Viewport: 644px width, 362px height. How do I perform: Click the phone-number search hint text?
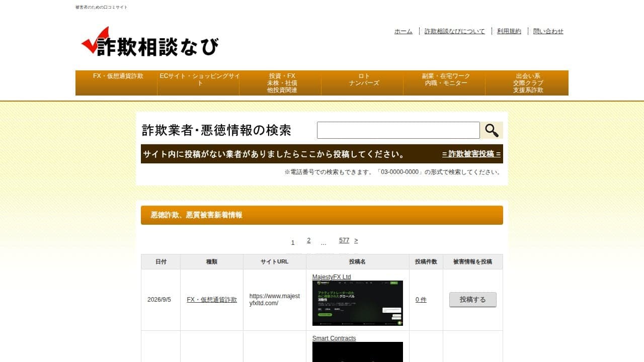pyautogui.click(x=392, y=172)
